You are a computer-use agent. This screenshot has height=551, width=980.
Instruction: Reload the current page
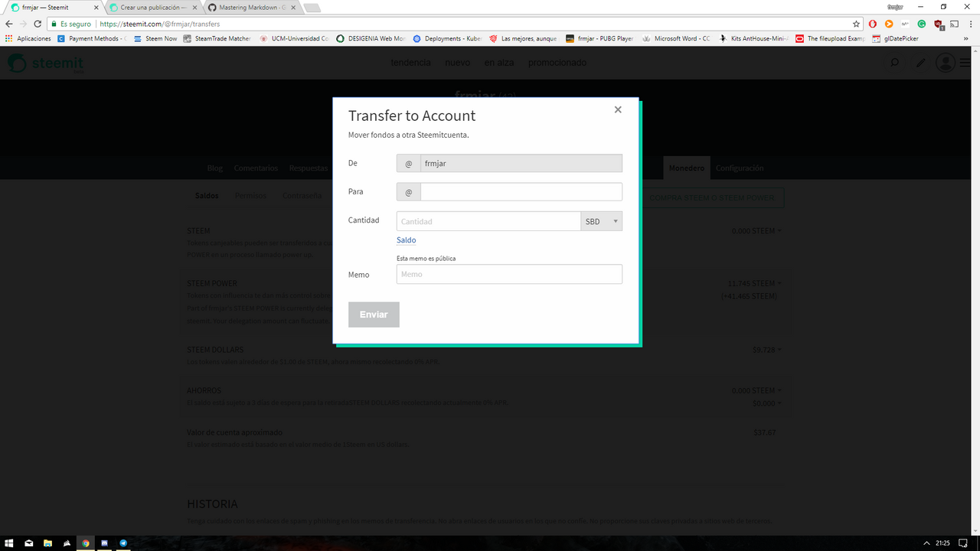click(x=38, y=24)
